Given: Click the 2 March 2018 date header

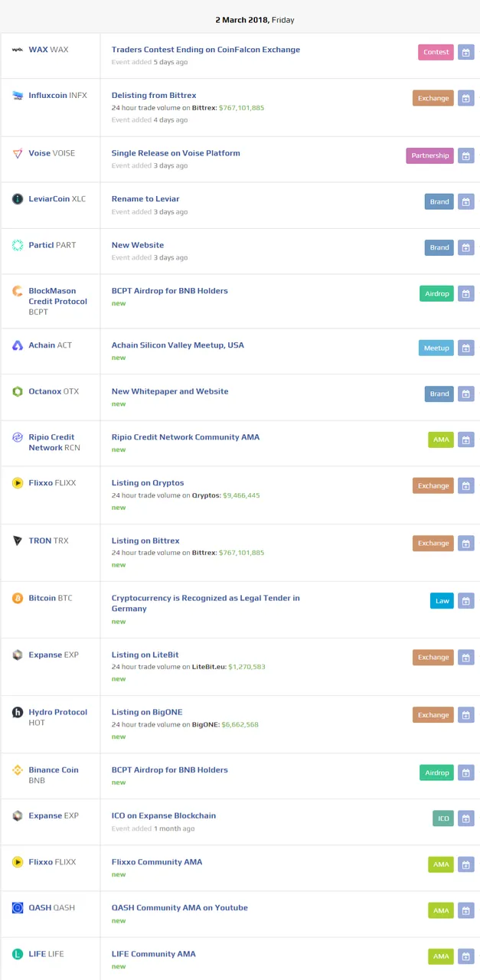Looking at the screenshot, I should coord(255,20).
